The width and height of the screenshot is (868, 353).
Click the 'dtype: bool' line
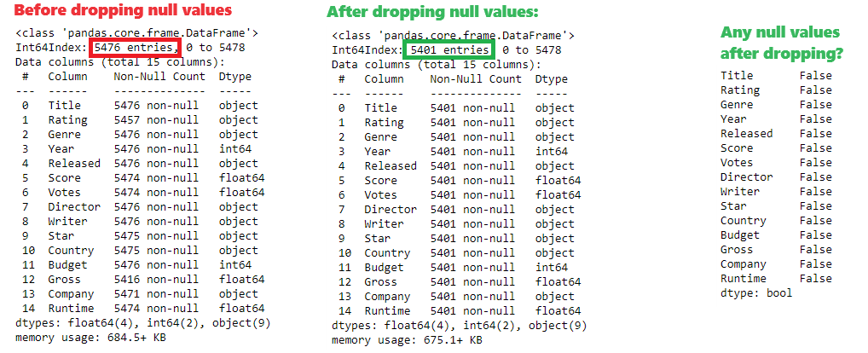756,292
